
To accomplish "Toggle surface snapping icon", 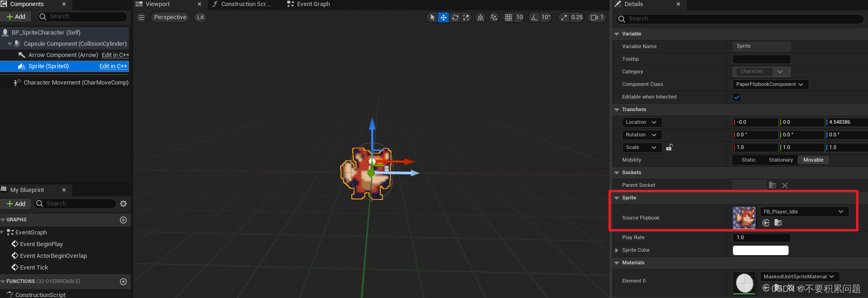I will (494, 17).
